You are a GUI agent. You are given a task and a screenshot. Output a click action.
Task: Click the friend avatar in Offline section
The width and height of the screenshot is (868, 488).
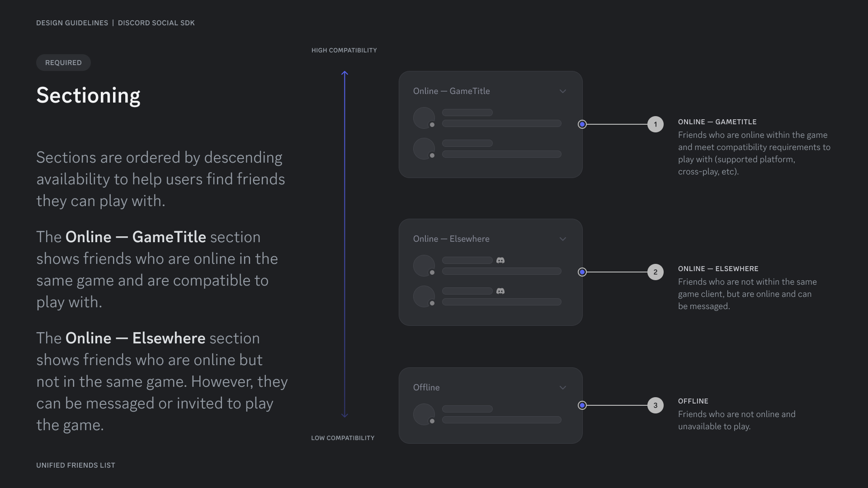pos(424,414)
